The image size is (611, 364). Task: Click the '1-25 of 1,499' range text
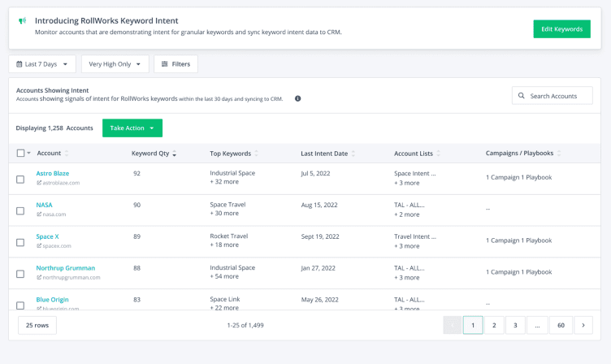click(x=245, y=325)
